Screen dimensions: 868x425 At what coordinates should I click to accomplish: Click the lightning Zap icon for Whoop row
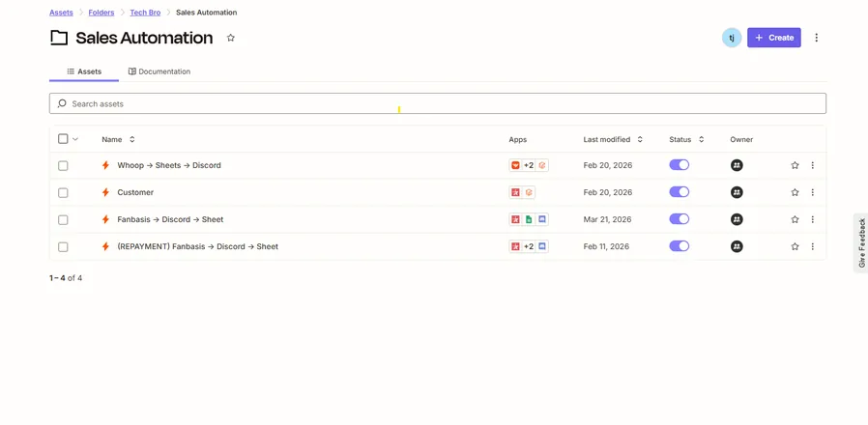[105, 165]
